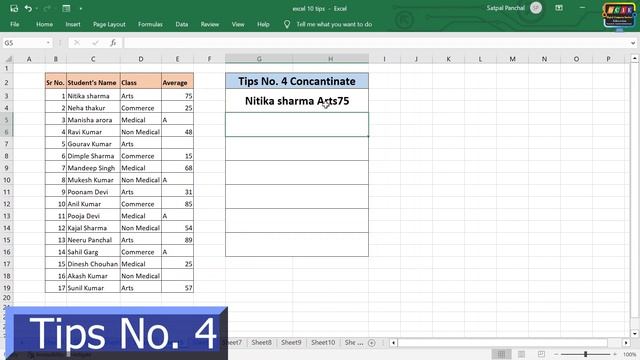Click the Satpal Panchal account avatar

pyautogui.click(x=536, y=8)
